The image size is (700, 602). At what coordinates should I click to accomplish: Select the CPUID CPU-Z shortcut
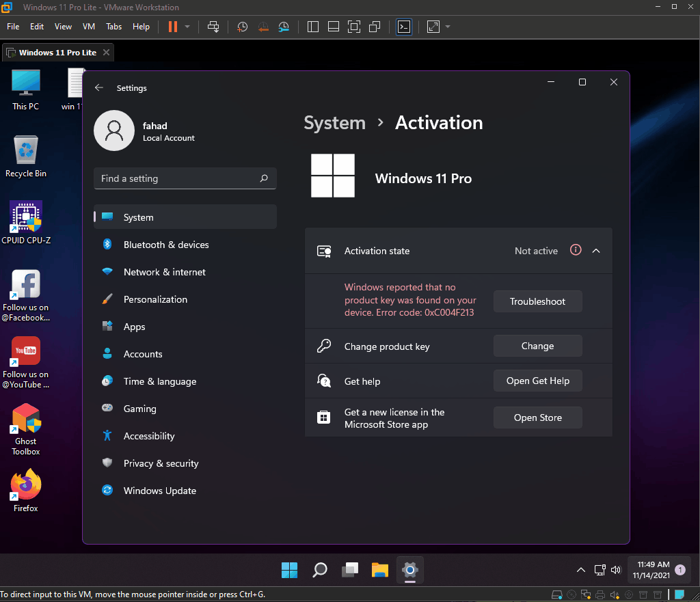(x=26, y=223)
